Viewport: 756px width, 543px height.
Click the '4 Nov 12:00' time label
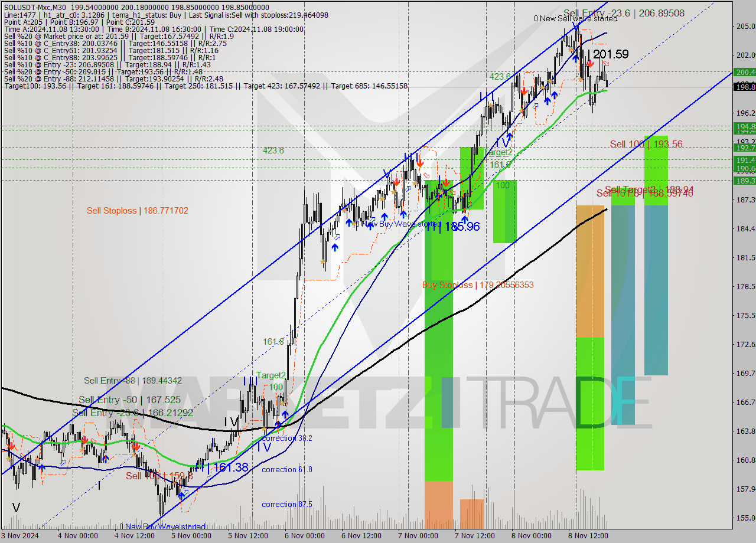coord(135,536)
